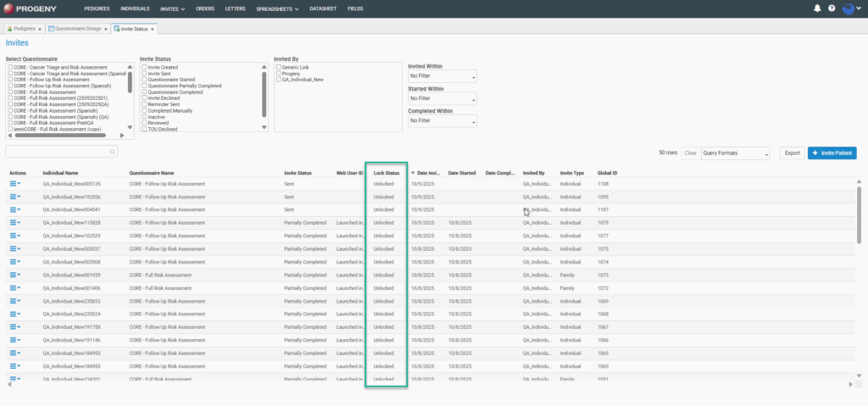This screenshot has height=406, width=868.
Task: Open actions menu for QA_Individual_New115828
Action: click(x=14, y=223)
